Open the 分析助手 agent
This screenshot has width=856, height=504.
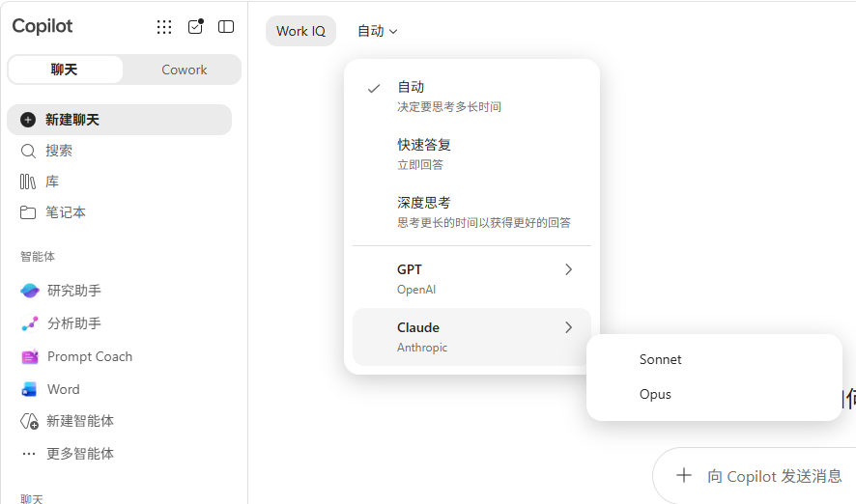120,323
